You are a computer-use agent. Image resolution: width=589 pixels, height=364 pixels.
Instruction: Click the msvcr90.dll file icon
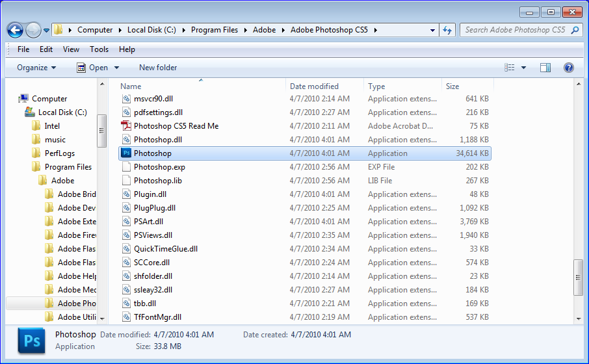click(126, 99)
